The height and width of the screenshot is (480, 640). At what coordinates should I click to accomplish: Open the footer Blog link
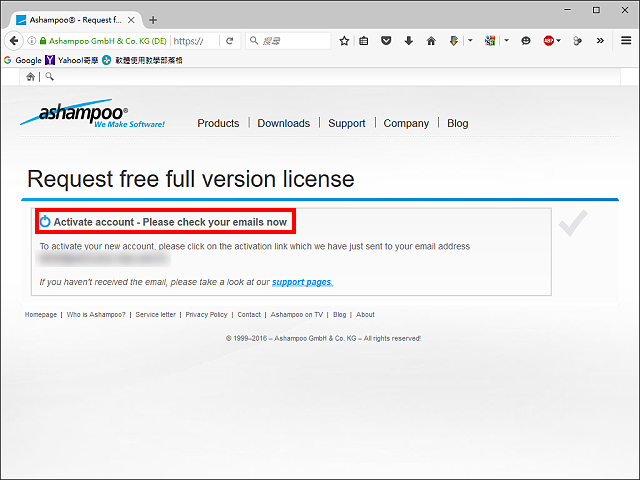click(x=340, y=315)
